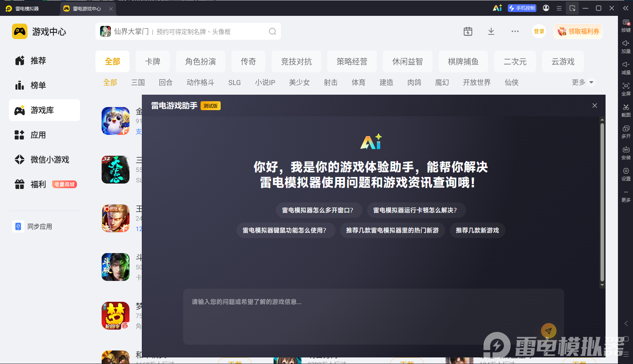
Task: Open emulator 设置 settings
Action: [626, 175]
